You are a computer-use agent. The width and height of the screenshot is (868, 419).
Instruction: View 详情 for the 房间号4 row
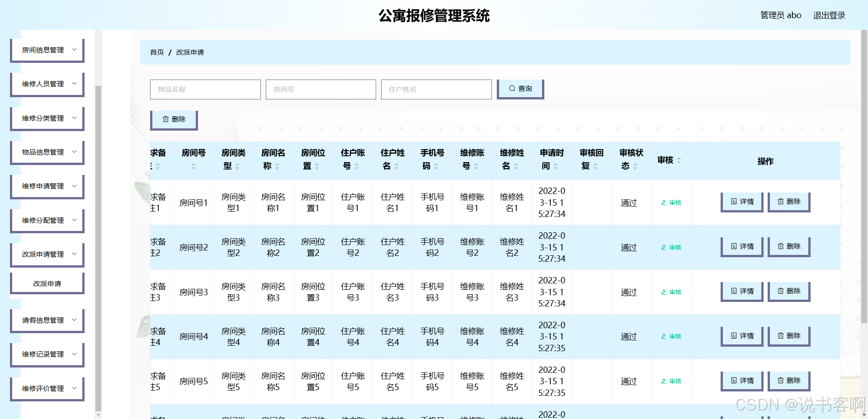coord(742,336)
